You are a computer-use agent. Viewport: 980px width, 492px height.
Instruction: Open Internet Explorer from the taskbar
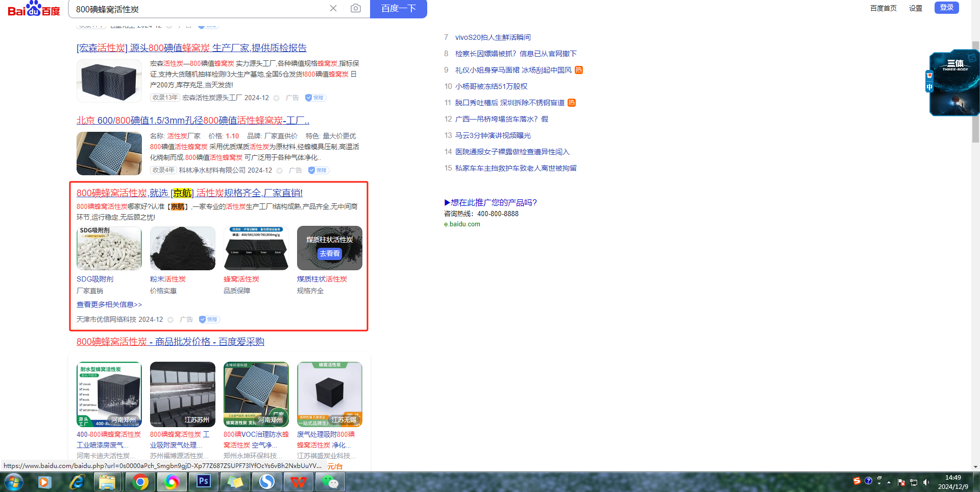(x=77, y=481)
